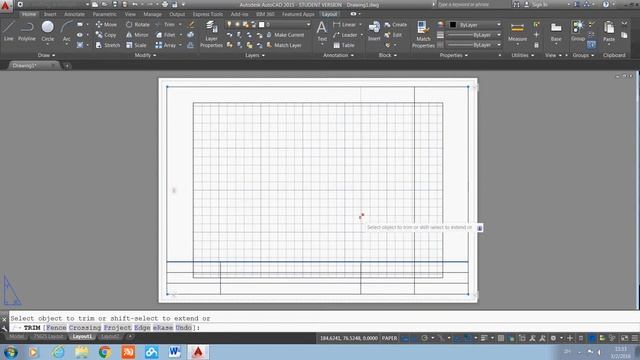
Task: Open the AutoCAD application menu button
Action: click(6, 6)
